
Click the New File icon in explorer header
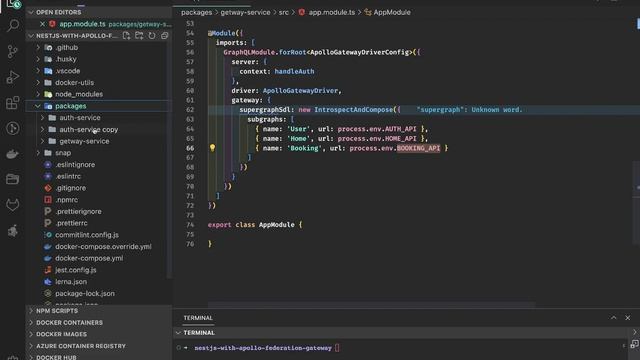(x=127, y=36)
